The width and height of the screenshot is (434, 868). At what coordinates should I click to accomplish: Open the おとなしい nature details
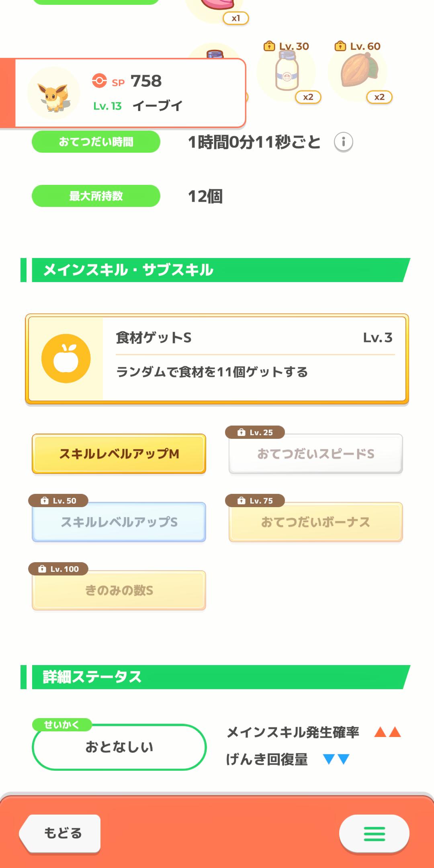click(119, 747)
